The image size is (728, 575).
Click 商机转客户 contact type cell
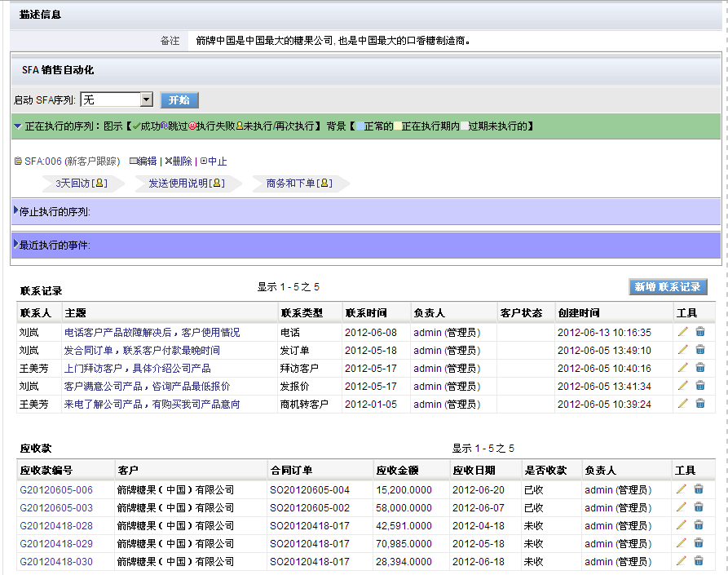coord(304,404)
